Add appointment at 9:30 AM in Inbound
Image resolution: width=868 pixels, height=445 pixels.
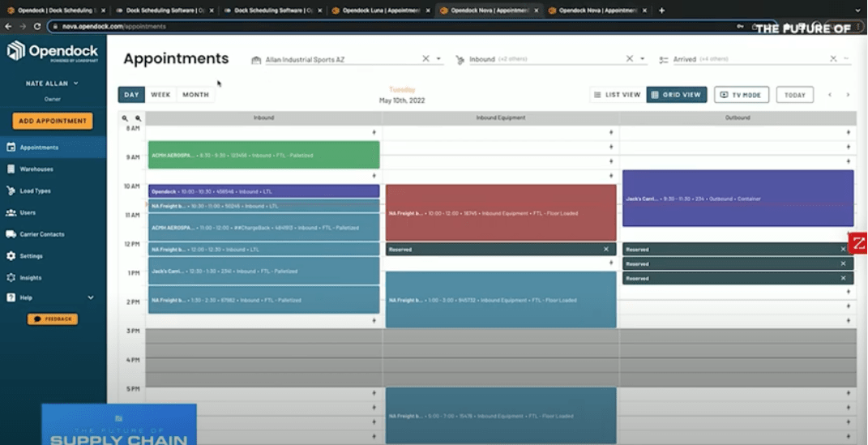point(374,175)
